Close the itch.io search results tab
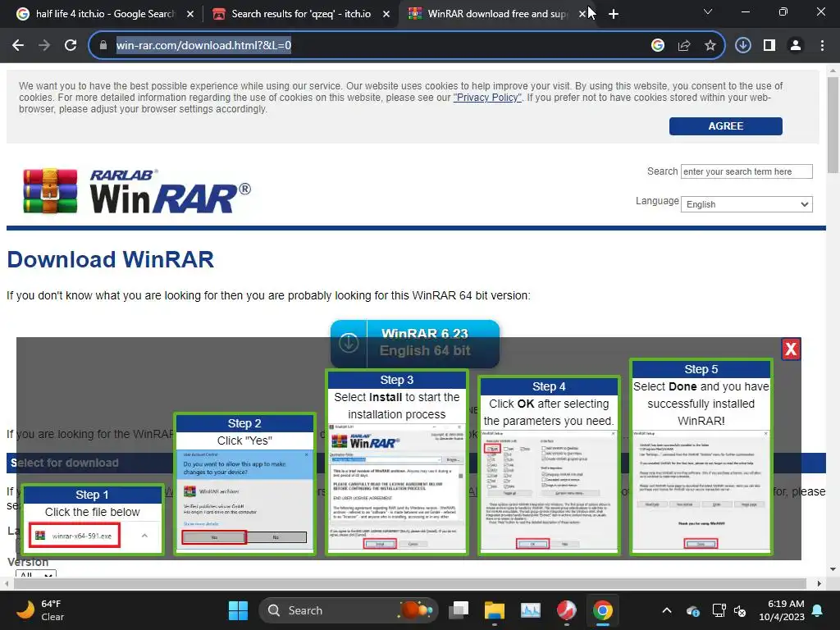The image size is (840, 630). pos(386,14)
